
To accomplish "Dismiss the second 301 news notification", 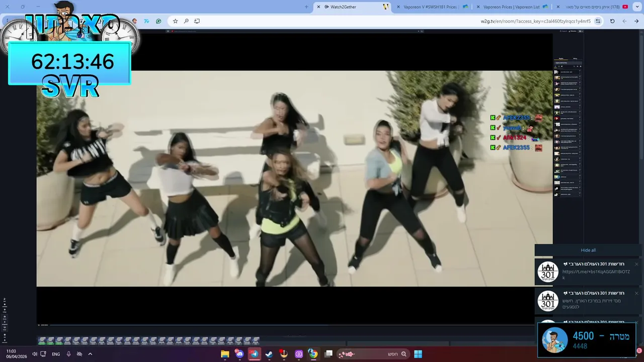I will click(x=636, y=293).
